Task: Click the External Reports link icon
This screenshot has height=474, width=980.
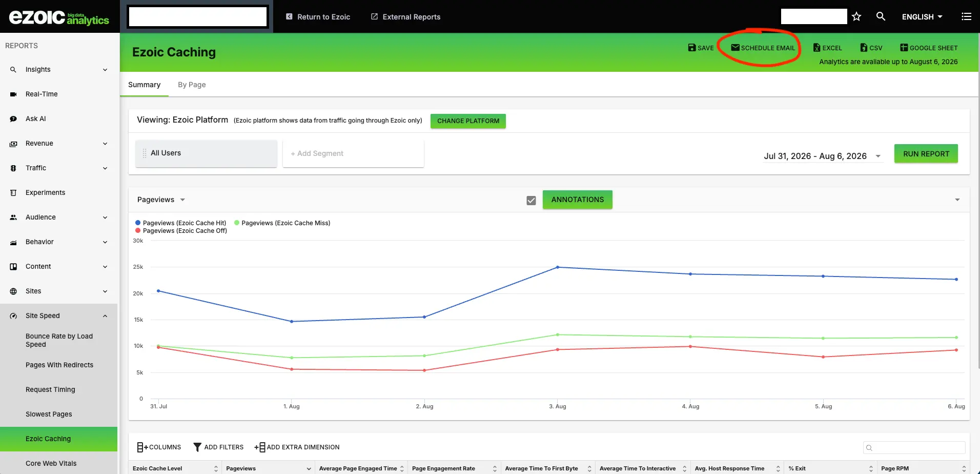Action: [374, 17]
